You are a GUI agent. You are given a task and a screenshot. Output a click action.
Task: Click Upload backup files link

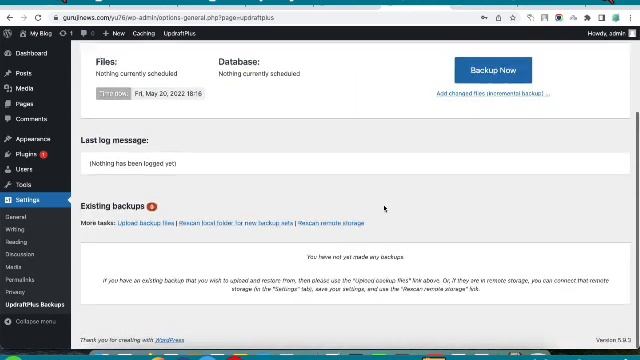(146, 223)
